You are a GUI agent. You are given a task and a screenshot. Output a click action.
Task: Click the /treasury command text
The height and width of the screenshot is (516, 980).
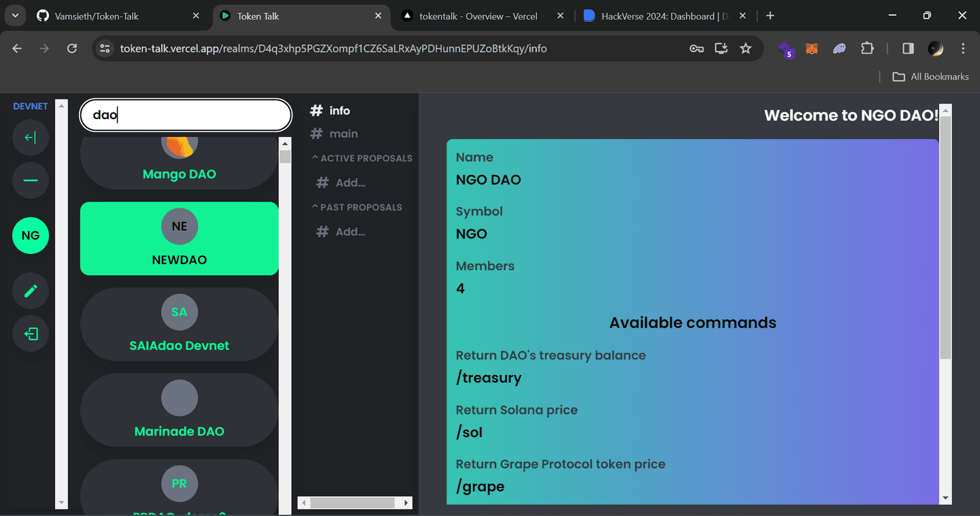click(x=489, y=378)
